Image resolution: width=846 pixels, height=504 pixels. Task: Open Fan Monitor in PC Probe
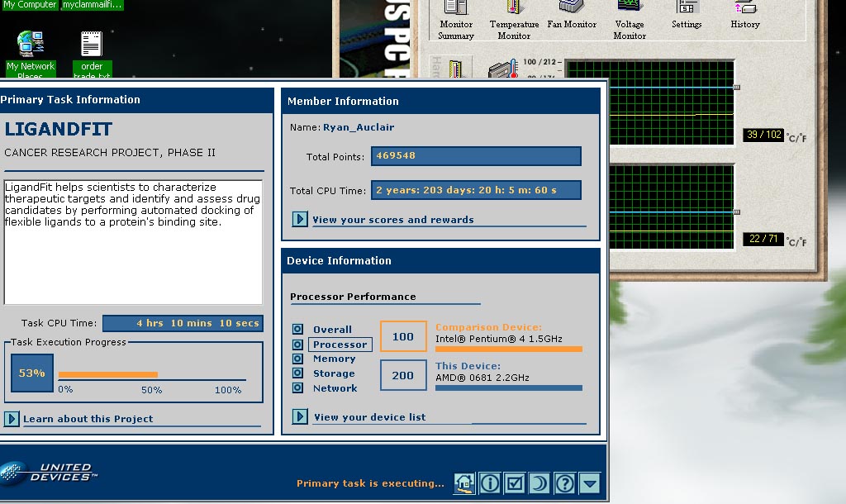[x=572, y=15]
